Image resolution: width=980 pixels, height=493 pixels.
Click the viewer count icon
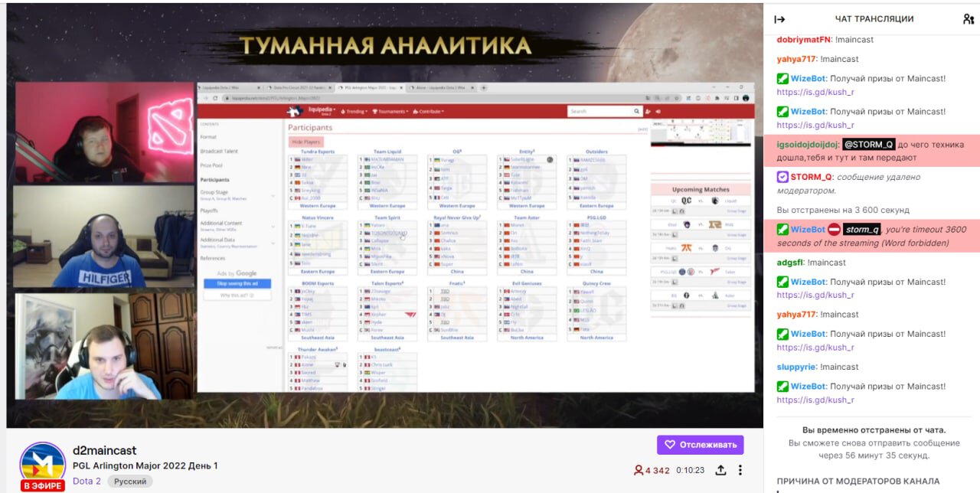point(638,471)
